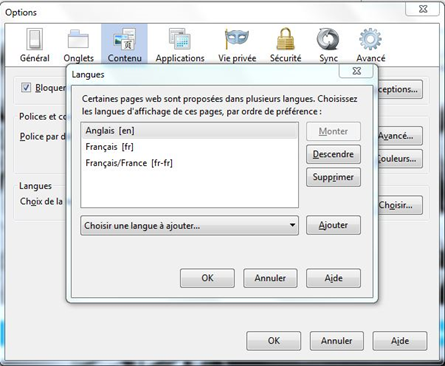
Task: Select the Contenu options panel
Action: [x=124, y=45]
